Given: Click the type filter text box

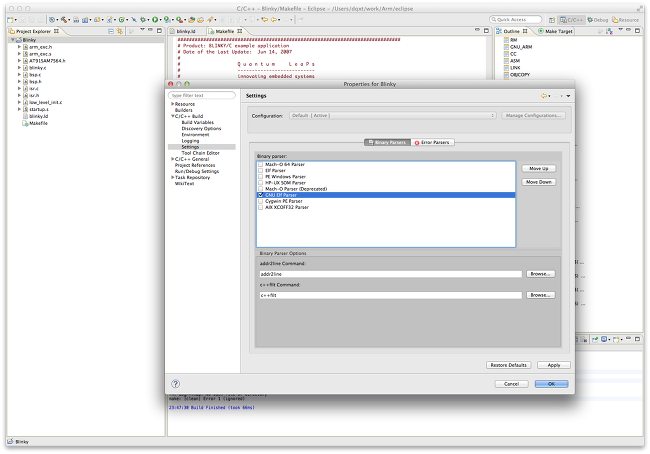Looking at the screenshot, I should click(x=202, y=95).
